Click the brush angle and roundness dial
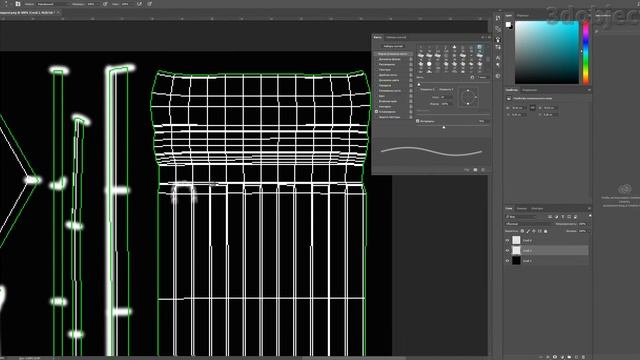Viewport: 640px width, 360px height. pos(468,98)
